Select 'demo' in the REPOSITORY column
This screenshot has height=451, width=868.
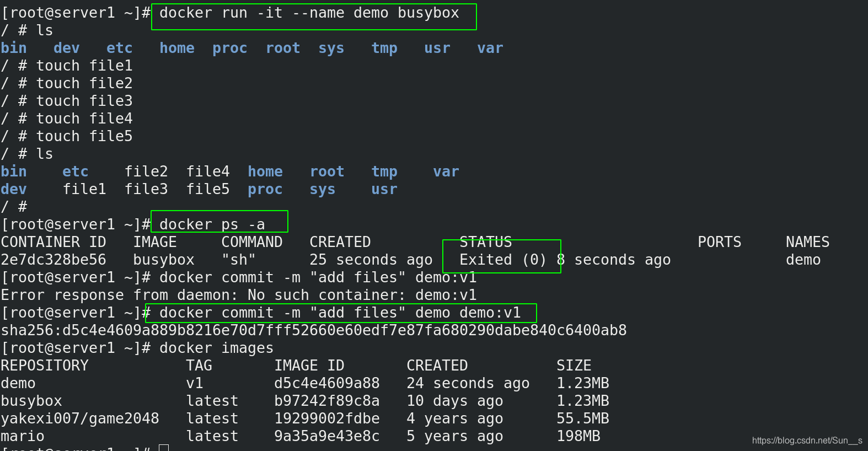click(x=18, y=383)
